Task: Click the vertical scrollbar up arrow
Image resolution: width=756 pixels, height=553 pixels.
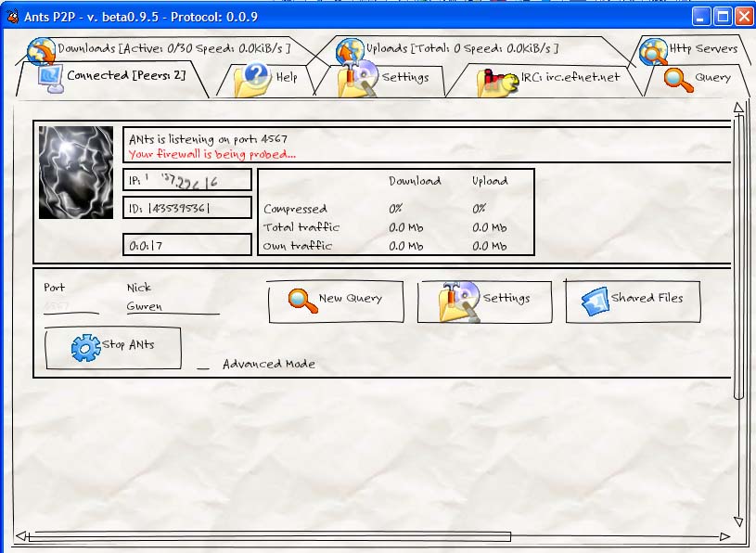Action: [x=738, y=109]
